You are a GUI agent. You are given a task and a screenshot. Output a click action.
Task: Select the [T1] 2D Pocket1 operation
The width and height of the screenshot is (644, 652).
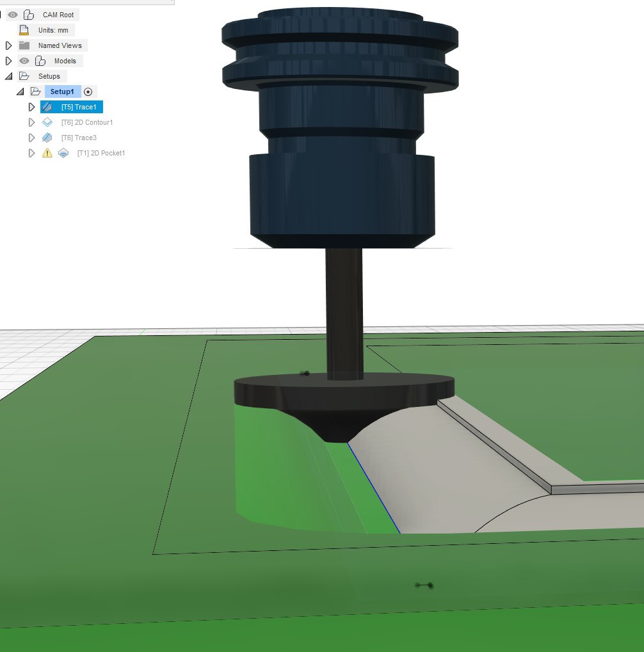click(x=101, y=154)
